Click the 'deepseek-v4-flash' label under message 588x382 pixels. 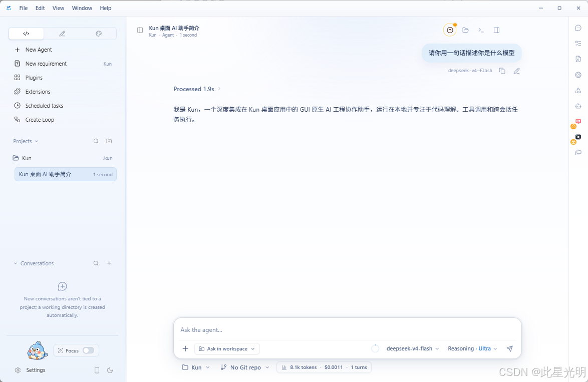(x=470, y=71)
